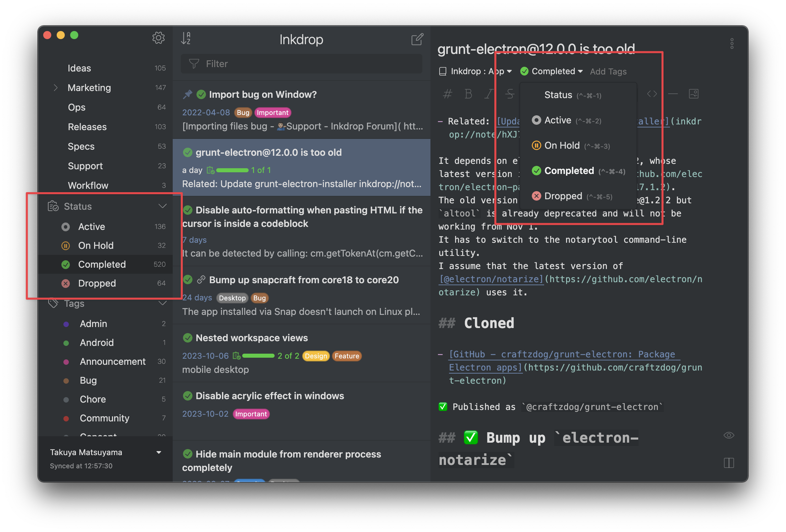Collapse the Status section in sidebar

click(162, 206)
